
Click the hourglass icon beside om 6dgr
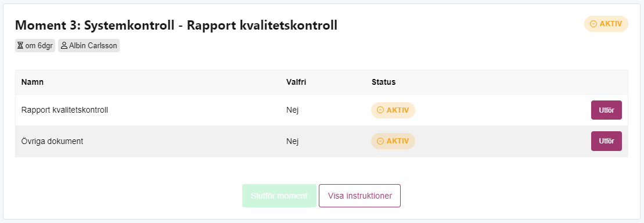pyautogui.click(x=20, y=45)
